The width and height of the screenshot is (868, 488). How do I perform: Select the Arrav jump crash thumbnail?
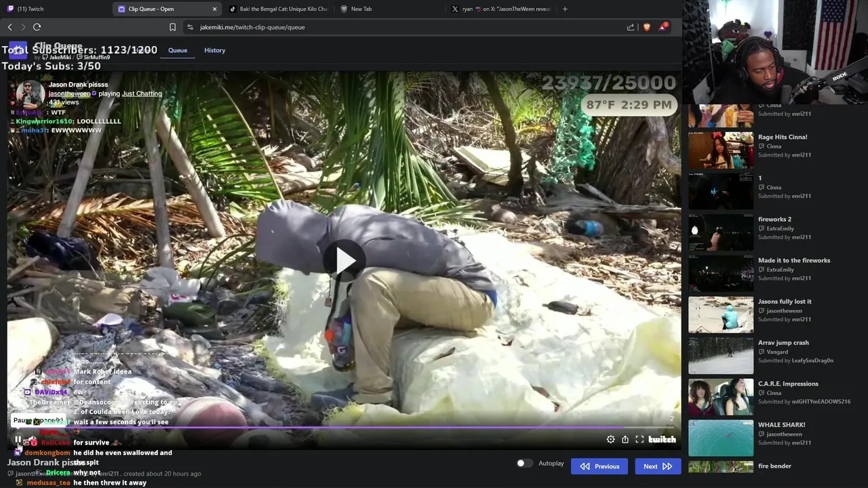(x=721, y=356)
